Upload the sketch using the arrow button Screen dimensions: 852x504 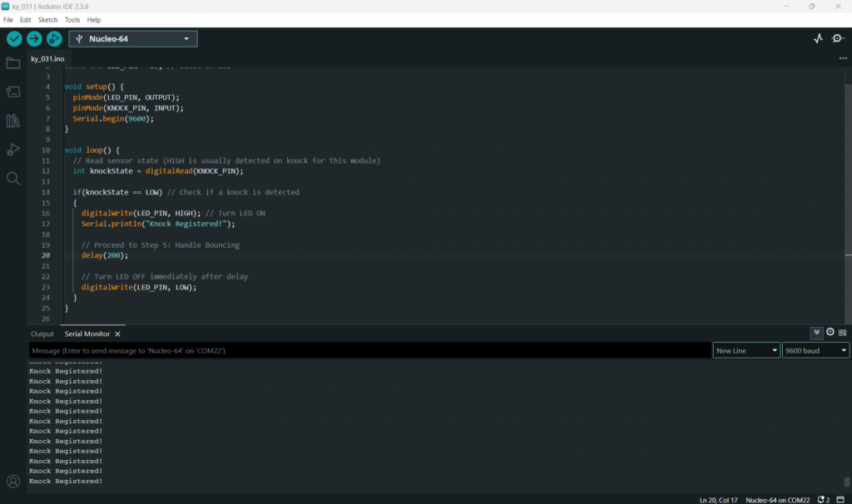34,38
